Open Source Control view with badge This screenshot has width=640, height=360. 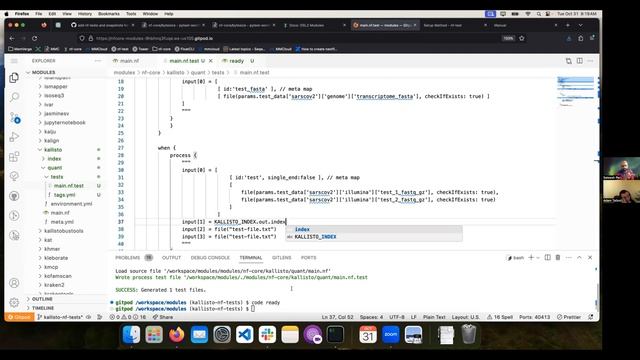click(x=15, y=118)
